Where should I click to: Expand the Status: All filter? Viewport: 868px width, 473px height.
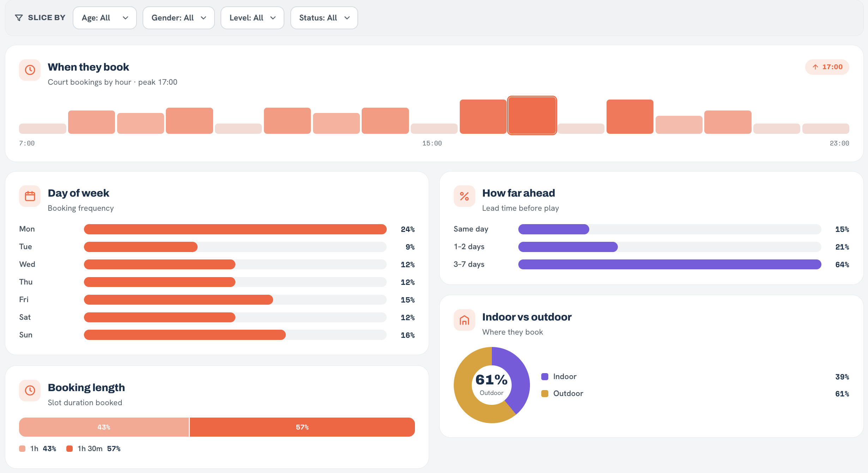pos(324,18)
